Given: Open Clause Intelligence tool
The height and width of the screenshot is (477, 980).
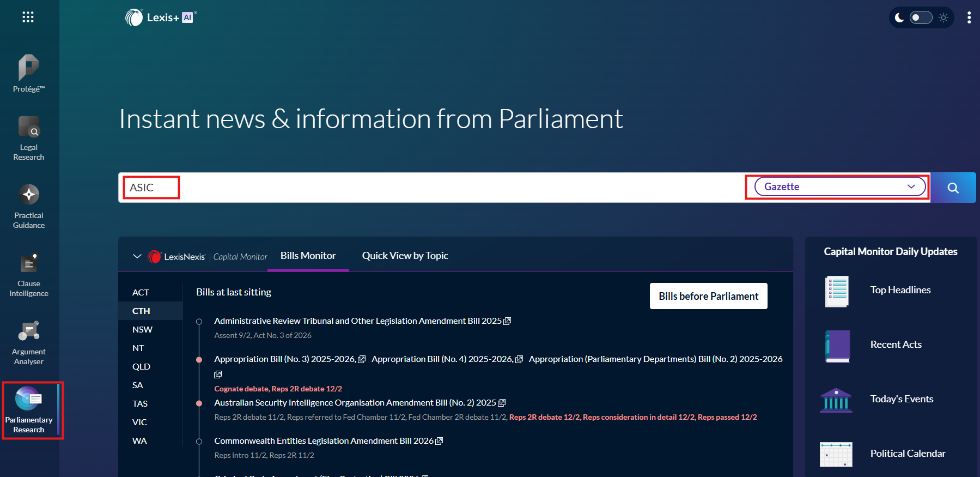Looking at the screenshot, I should [x=29, y=275].
